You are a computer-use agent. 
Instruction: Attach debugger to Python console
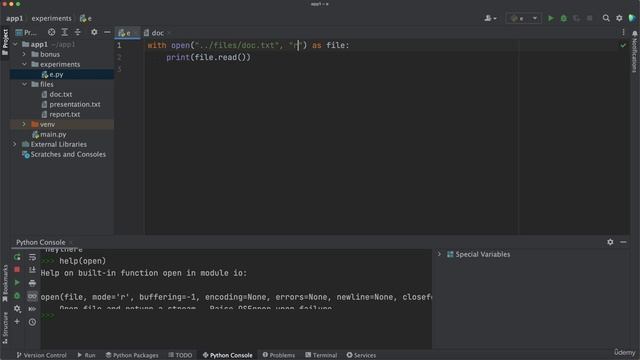click(17, 296)
